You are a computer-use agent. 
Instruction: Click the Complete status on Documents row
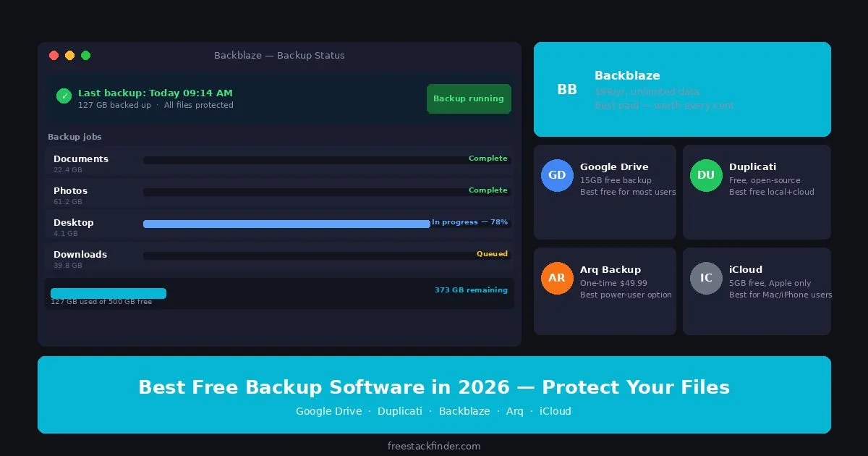coord(488,158)
